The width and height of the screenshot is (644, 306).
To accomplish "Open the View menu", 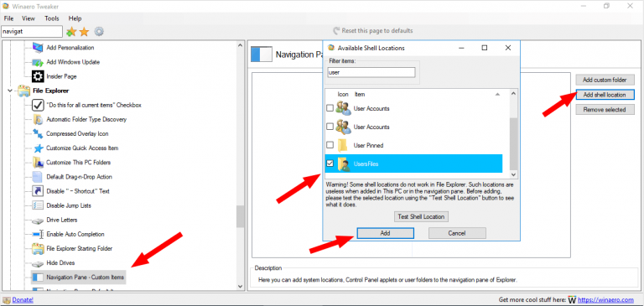I will click(29, 18).
